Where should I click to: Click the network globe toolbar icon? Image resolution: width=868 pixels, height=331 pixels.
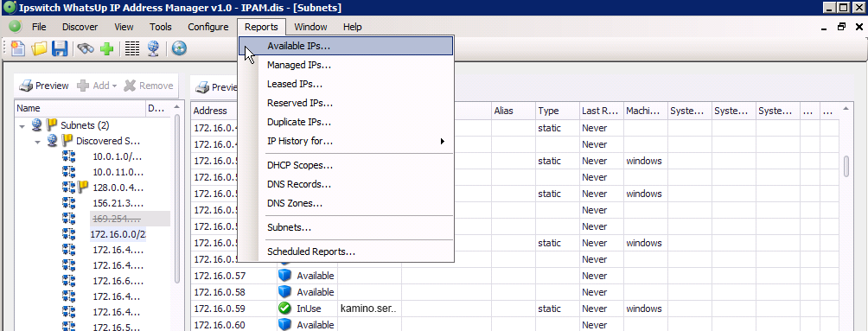pos(154,48)
